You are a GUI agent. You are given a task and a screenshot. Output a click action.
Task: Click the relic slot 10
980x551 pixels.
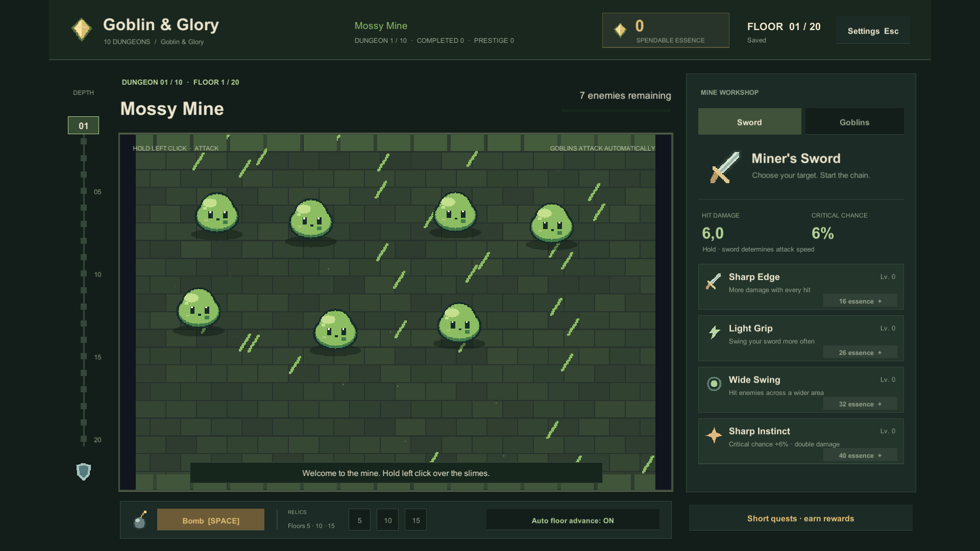pyautogui.click(x=387, y=520)
